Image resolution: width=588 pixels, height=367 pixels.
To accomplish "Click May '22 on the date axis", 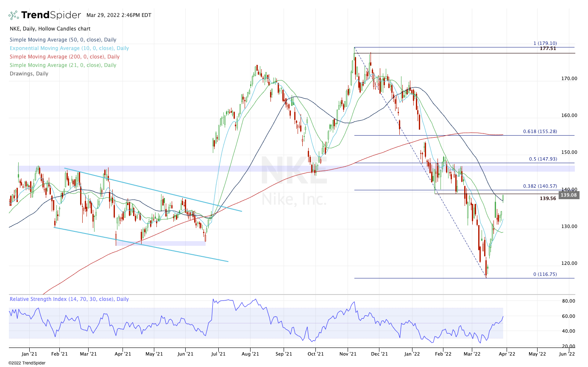I will pyautogui.click(x=537, y=353).
